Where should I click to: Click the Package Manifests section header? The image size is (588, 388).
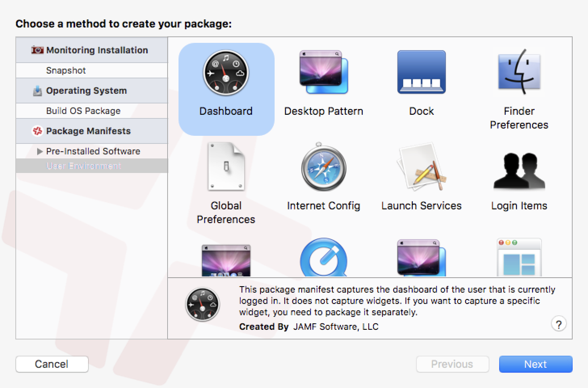coord(88,131)
